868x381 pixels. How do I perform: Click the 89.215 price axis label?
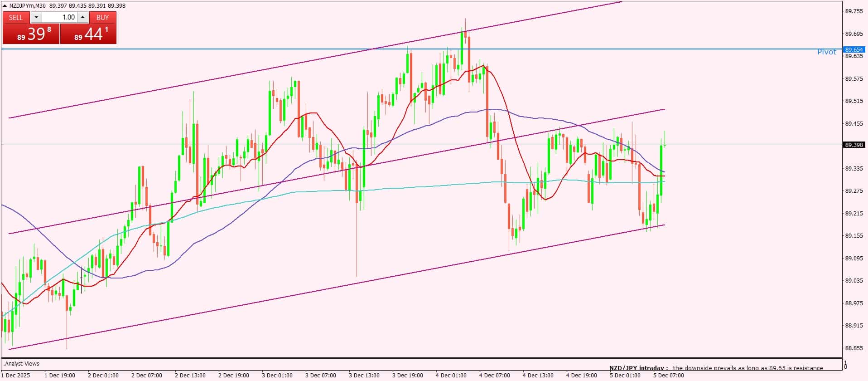click(854, 214)
